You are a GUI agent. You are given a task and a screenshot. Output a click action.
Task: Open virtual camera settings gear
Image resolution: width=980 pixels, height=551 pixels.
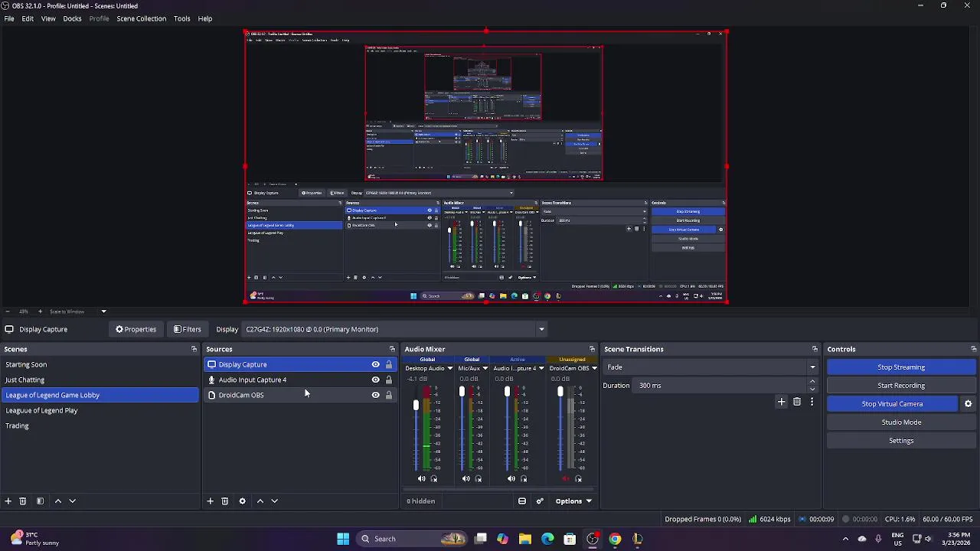968,404
